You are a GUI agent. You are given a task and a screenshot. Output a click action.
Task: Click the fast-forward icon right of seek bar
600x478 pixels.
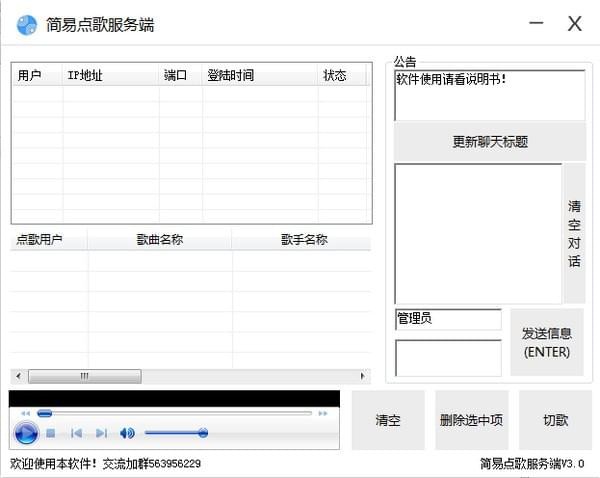coord(322,413)
